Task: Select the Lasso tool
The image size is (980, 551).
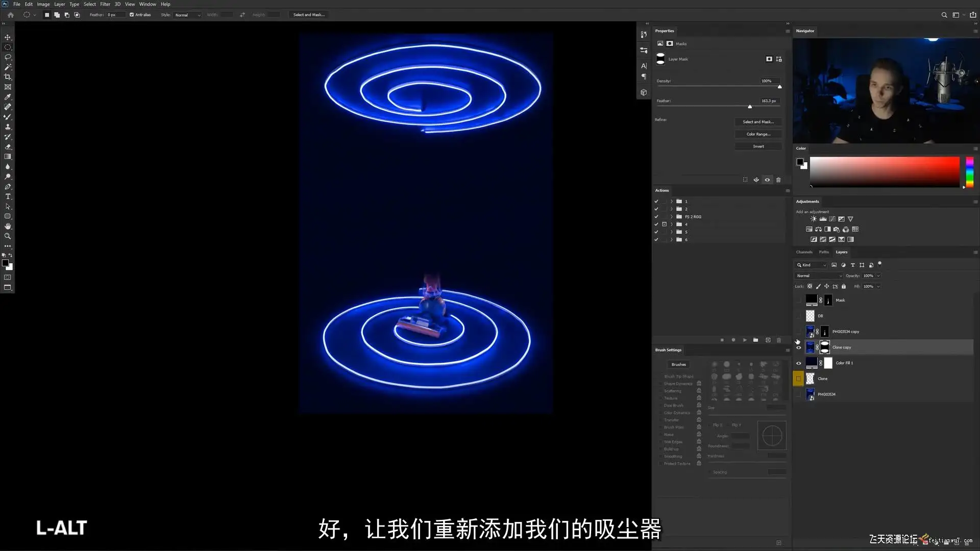Action: point(8,57)
